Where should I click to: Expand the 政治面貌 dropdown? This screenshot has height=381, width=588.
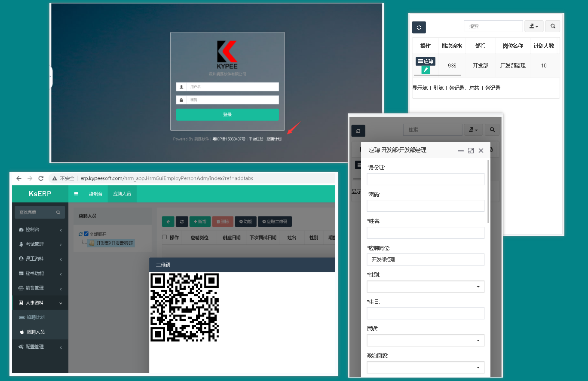(425, 367)
